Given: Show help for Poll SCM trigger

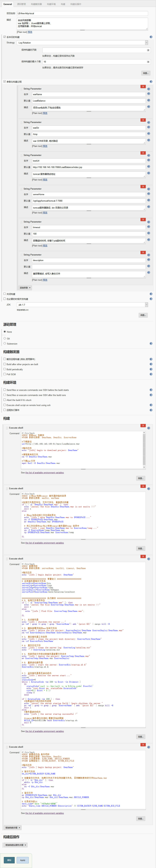Looking at the screenshot, I should 151,374.
